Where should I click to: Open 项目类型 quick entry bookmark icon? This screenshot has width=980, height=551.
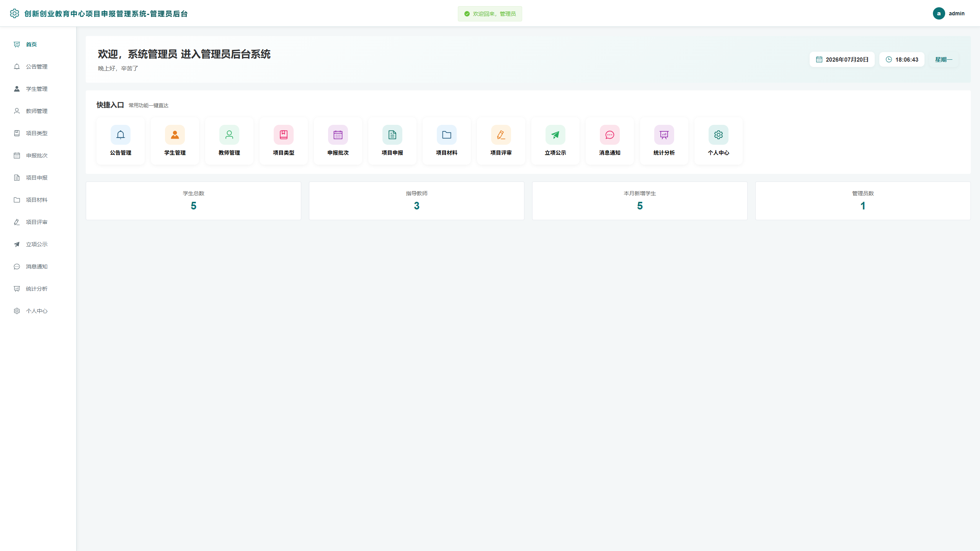(x=284, y=135)
